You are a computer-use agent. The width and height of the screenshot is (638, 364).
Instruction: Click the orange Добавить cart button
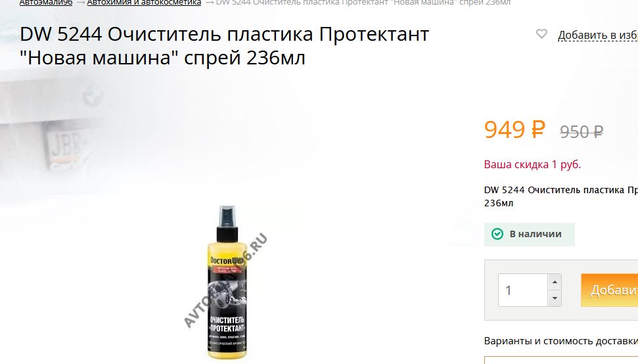point(610,290)
